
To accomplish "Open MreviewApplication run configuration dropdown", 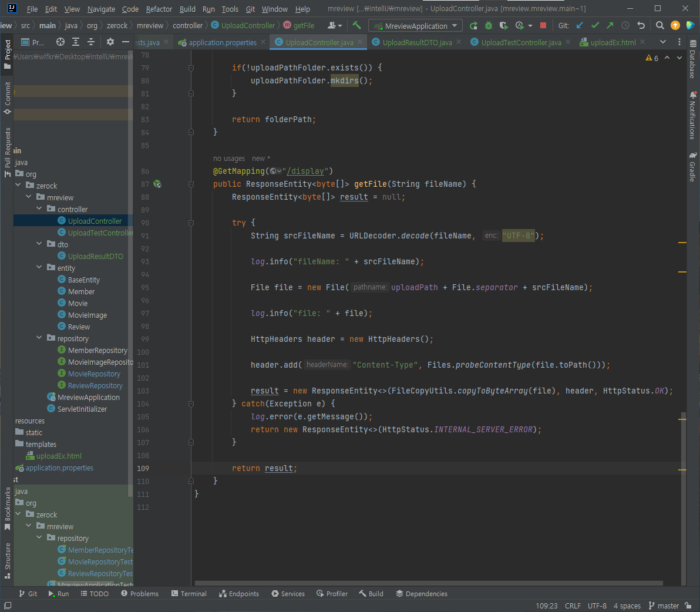I will tap(415, 26).
